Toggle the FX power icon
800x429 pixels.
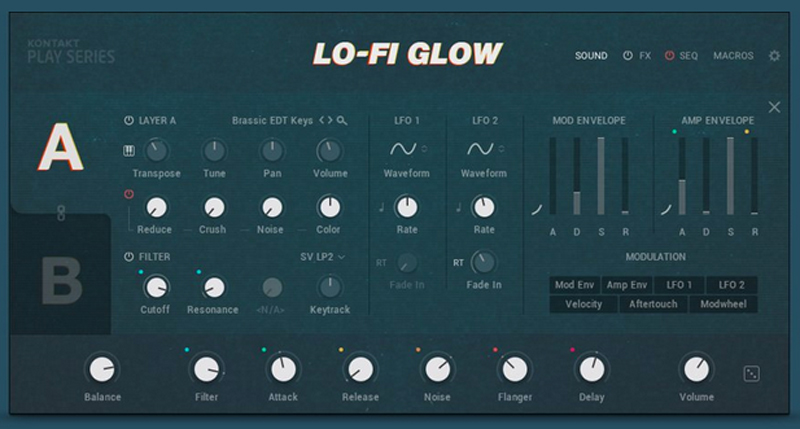tap(628, 56)
